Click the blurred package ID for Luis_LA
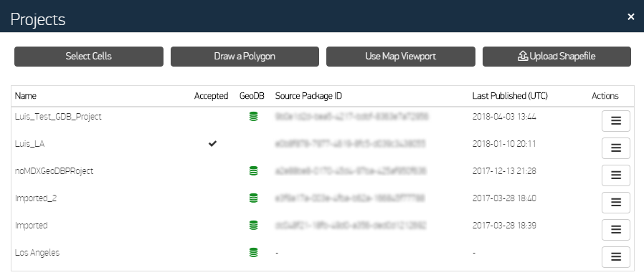 [351, 144]
